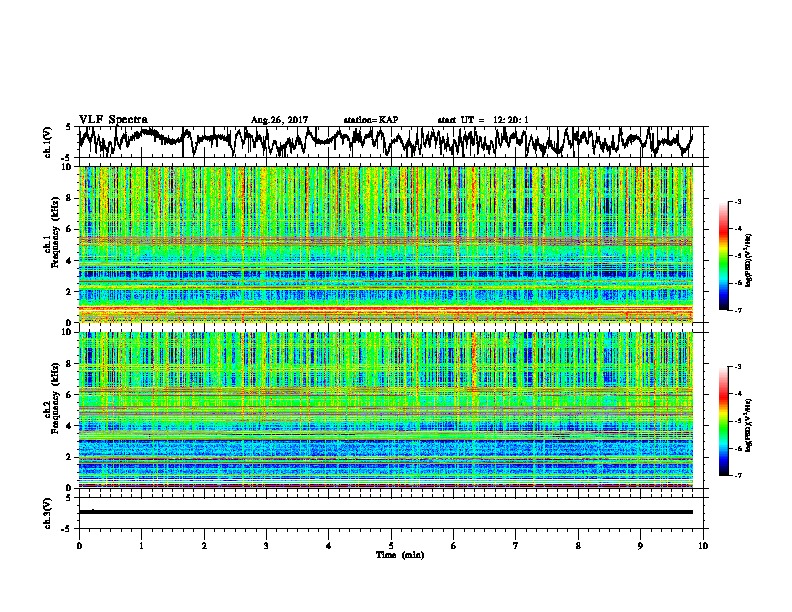Click the "ch.1(V)" waveform axis label
Screen dimensions: 792x612
point(47,142)
